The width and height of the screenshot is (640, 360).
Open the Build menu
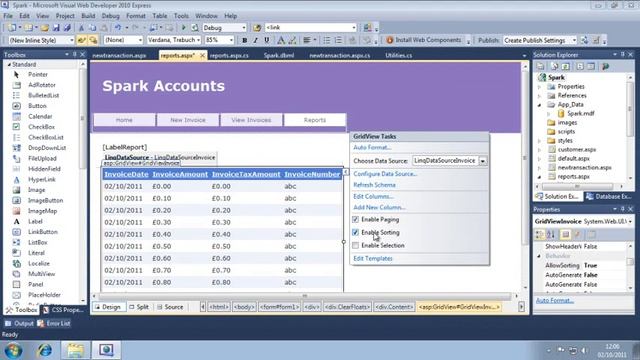88,16
